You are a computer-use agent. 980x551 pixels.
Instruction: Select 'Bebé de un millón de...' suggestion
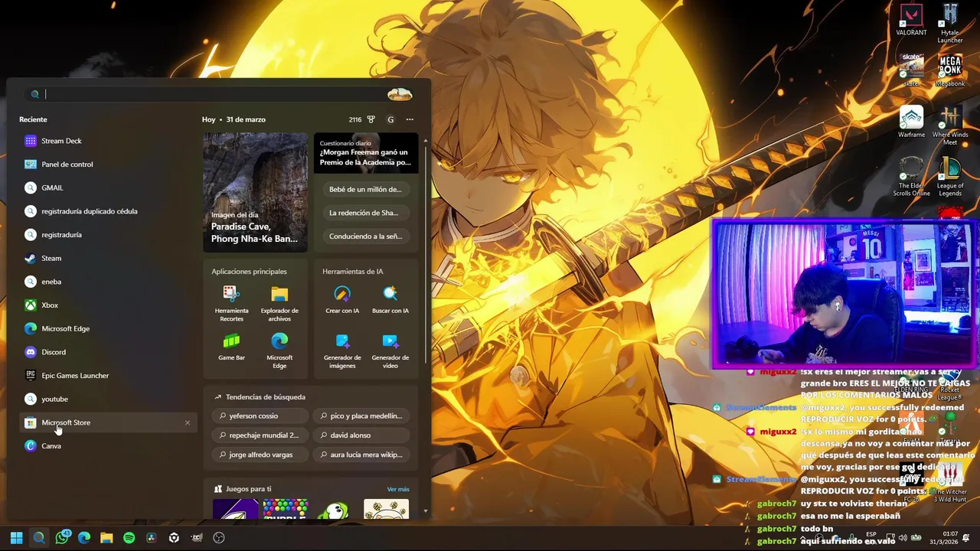(365, 189)
